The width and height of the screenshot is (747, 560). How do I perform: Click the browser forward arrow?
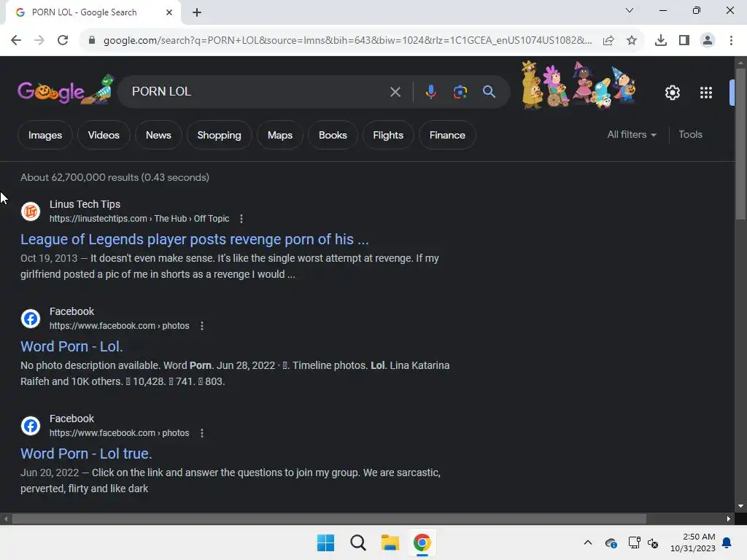[x=39, y=41]
